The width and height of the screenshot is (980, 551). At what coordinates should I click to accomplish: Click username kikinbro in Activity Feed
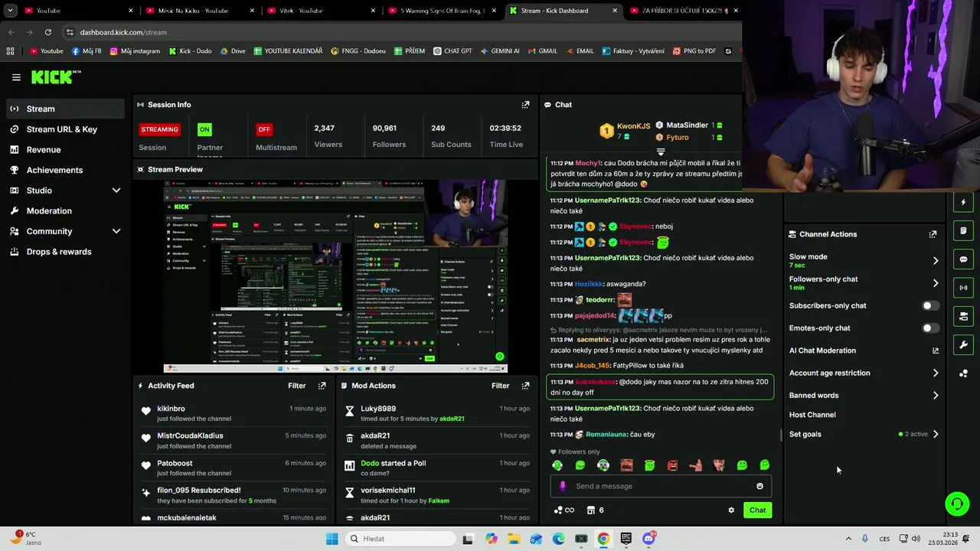coord(171,409)
